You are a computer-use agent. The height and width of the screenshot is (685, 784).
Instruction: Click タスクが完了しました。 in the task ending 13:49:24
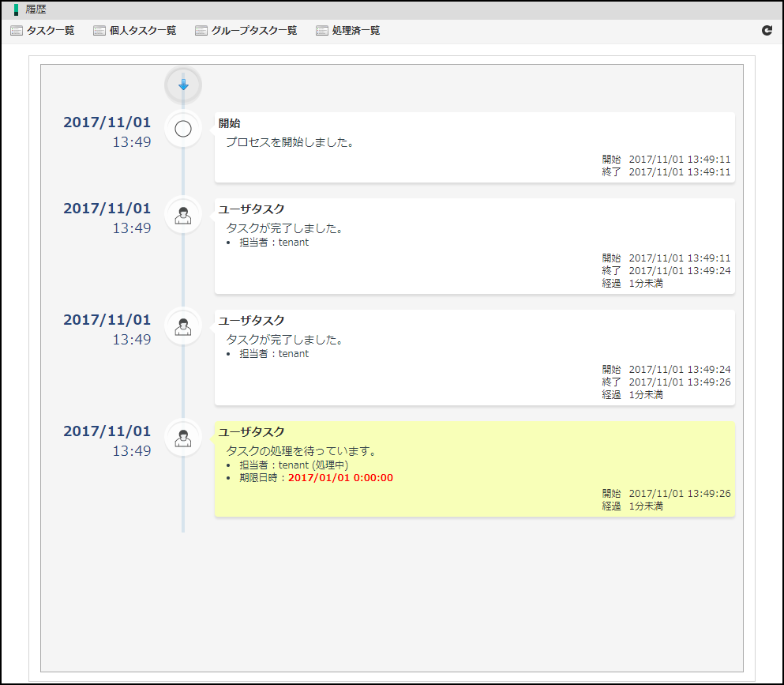(x=286, y=228)
